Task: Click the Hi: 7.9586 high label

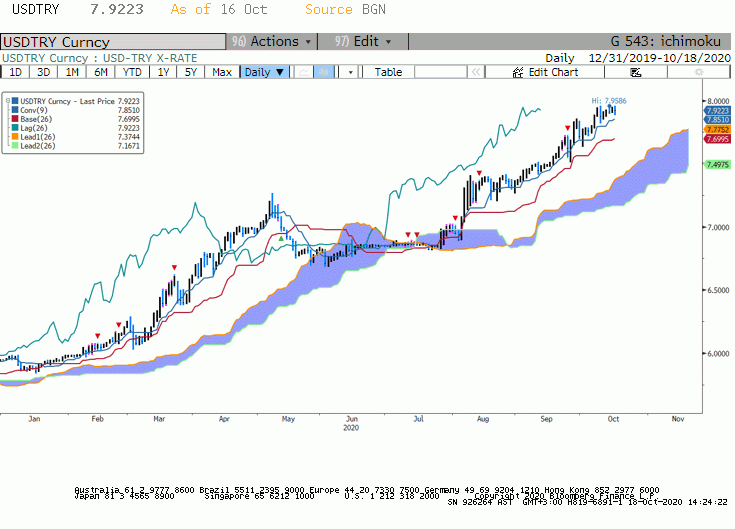Action: coord(609,101)
